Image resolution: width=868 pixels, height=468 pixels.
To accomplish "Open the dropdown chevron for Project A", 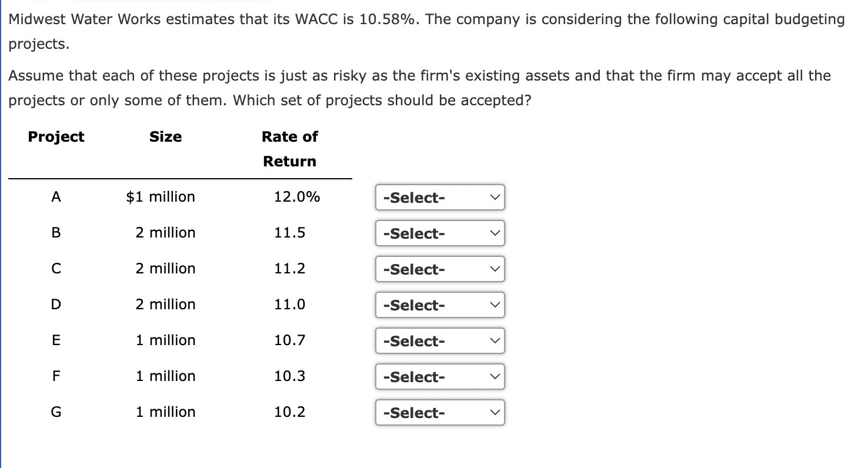I will coord(496,198).
